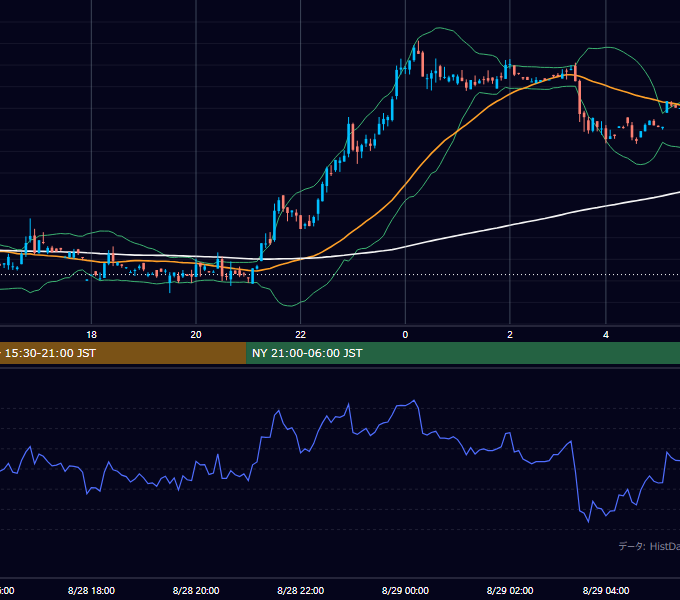Click the 8/29 02:00 time label
Viewport: 680px width, 600px height.
510,590
